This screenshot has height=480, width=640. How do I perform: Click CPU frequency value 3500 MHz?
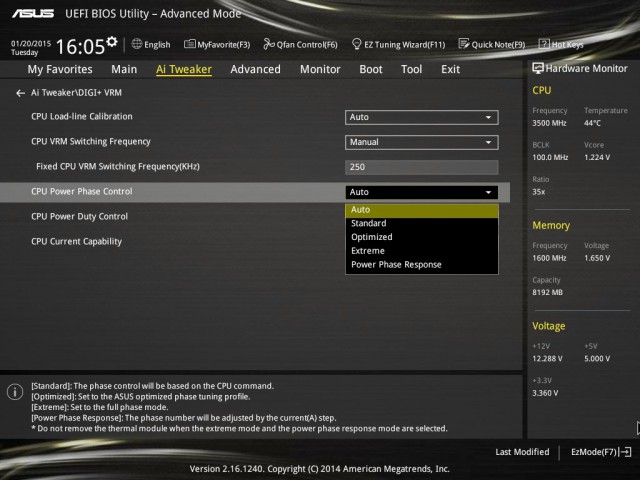[549, 123]
